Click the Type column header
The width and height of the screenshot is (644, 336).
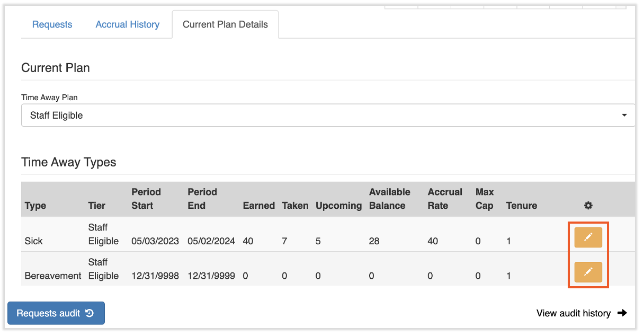(35, 206)
